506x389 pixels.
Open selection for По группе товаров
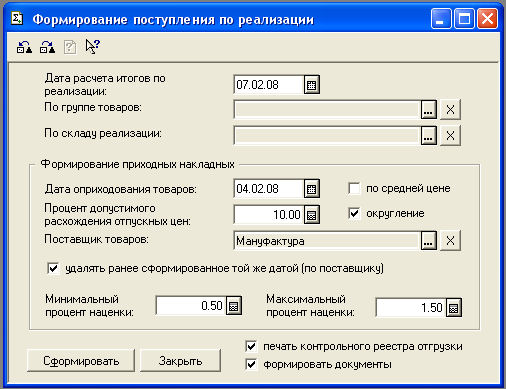point(428,109)
